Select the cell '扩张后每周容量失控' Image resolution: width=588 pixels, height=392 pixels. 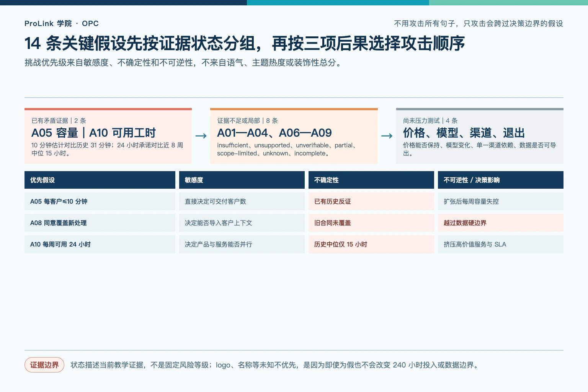501,201
